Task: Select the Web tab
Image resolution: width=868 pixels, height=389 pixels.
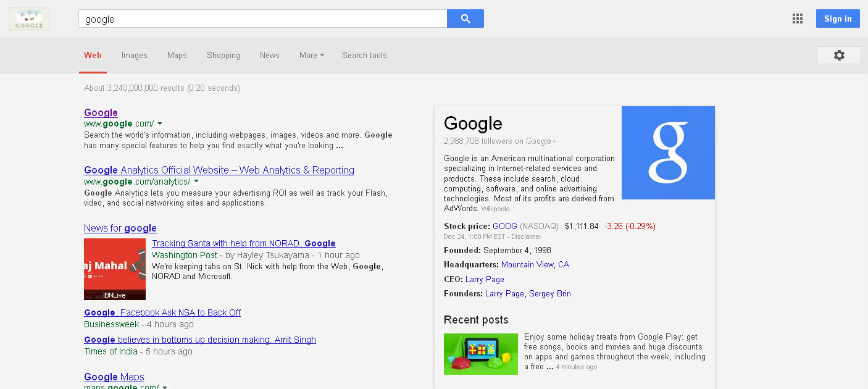Action: point(93,55)
